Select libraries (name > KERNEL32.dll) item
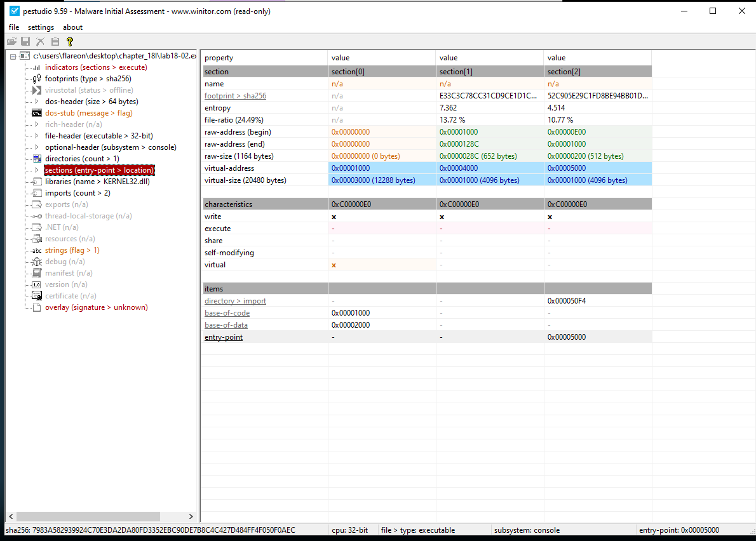756x541 pixels. [97, 182]
